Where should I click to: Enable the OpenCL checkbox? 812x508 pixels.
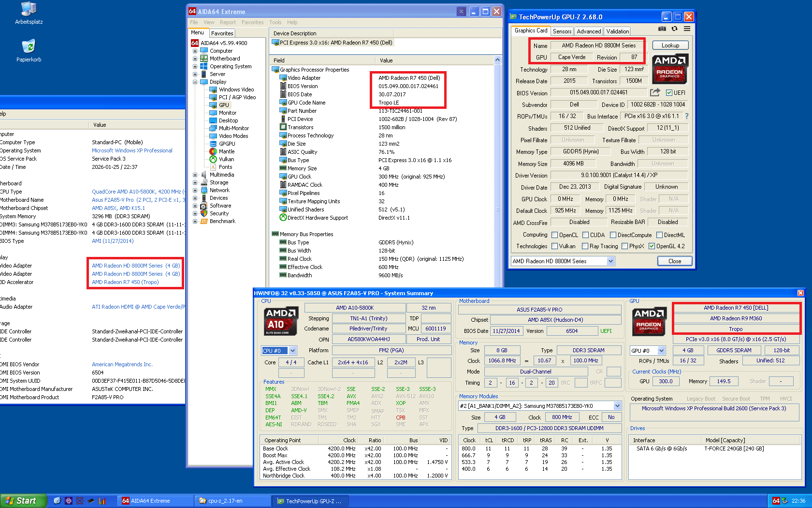(x=555, y=235)
